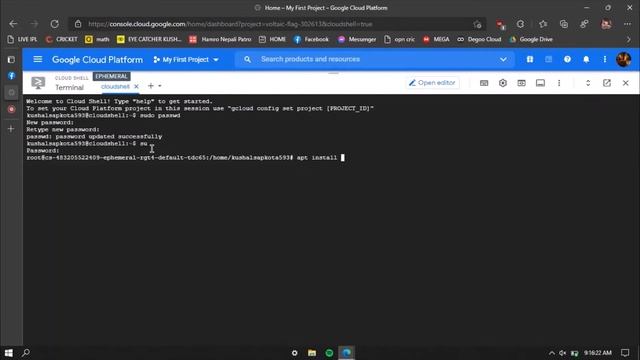Go back to previous browser page

[13, 24]
